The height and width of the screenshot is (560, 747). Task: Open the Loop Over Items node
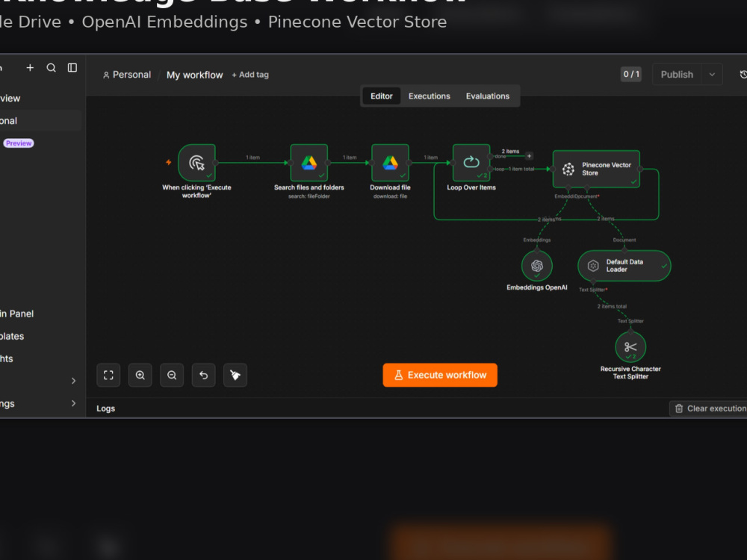tap(471, 162)
